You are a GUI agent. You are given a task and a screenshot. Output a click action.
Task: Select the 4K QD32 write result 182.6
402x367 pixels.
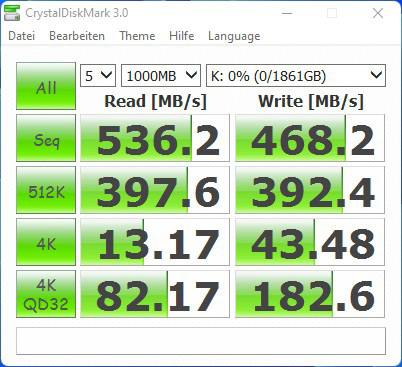click(x=310, y=294)
